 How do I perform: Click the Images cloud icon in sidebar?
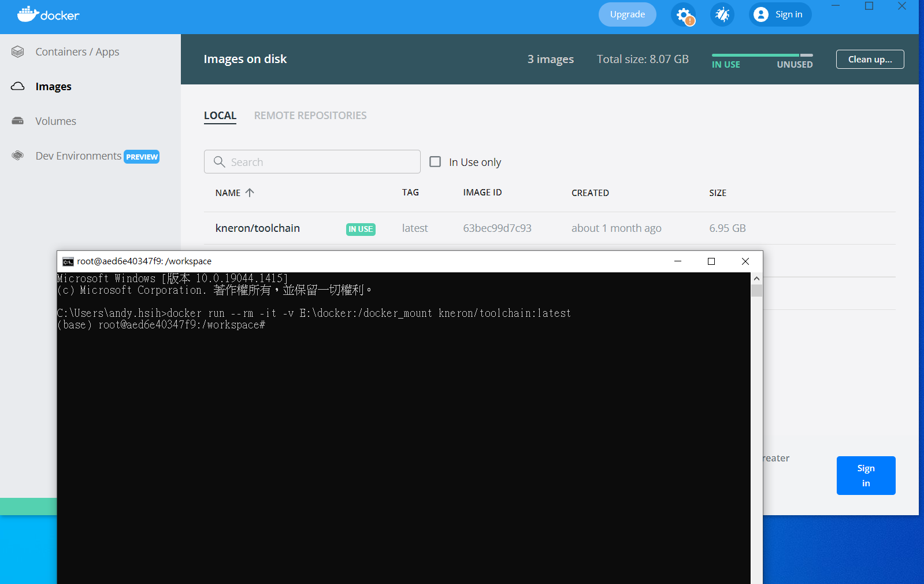(x=18, y=86)
